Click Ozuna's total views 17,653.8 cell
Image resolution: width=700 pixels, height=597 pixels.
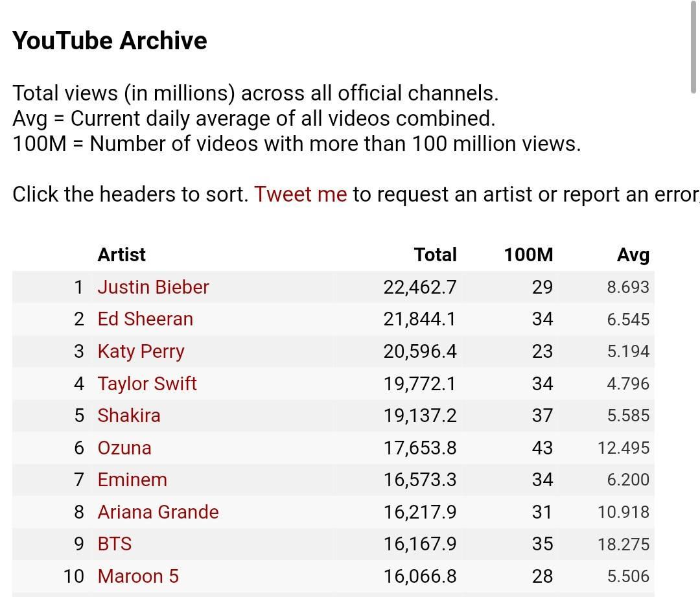click(x=420, y=448)
